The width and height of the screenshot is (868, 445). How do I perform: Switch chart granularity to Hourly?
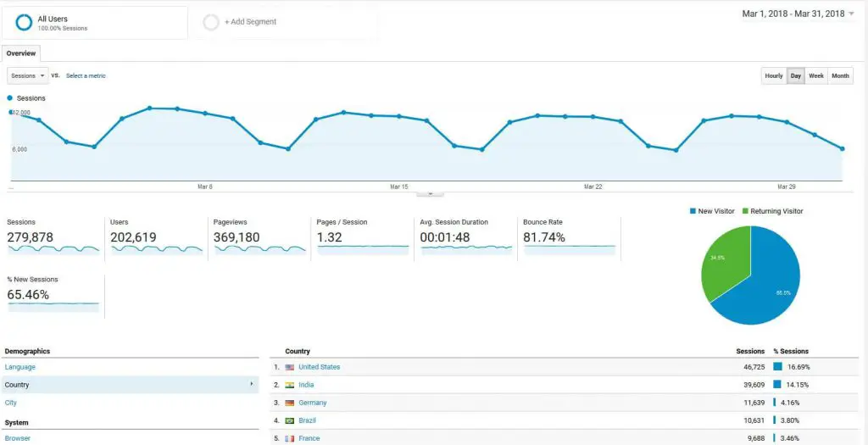pyautogui.click(x=774, y=75)
